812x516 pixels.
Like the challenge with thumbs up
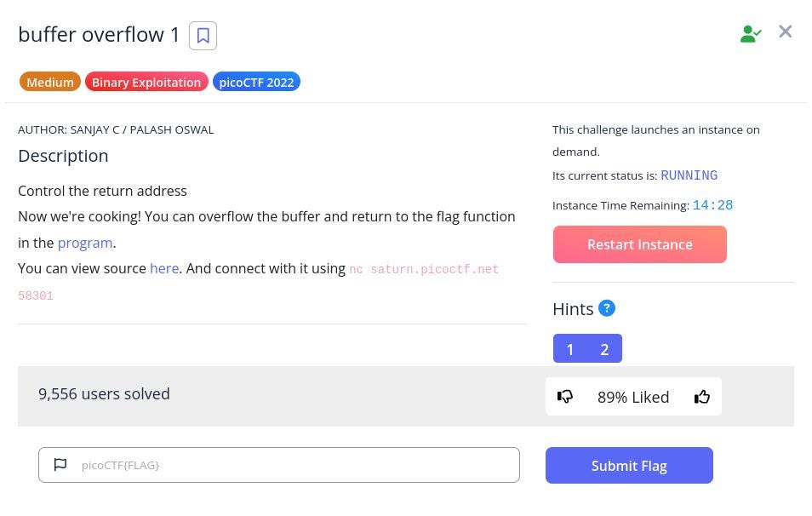click(x=702, y=397)
